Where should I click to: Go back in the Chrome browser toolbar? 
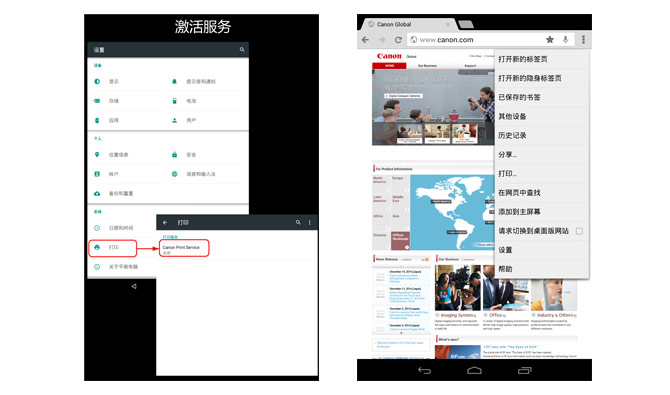coord(365,40)
